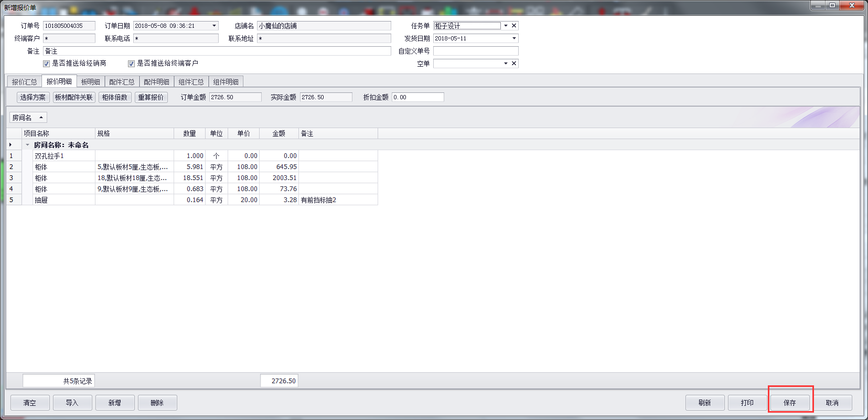The image size is (868, 420).
Task: Click the 保存 button
Action: [789, 403]
